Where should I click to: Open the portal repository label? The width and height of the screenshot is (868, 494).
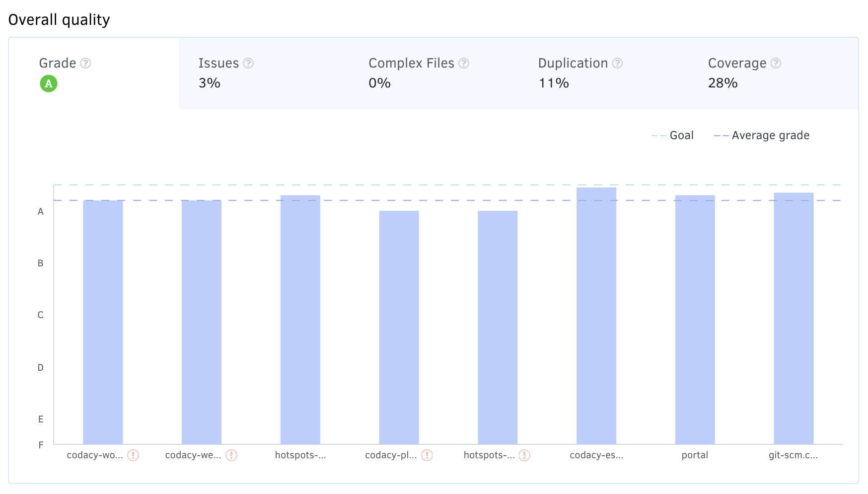(x=695, y=455)
